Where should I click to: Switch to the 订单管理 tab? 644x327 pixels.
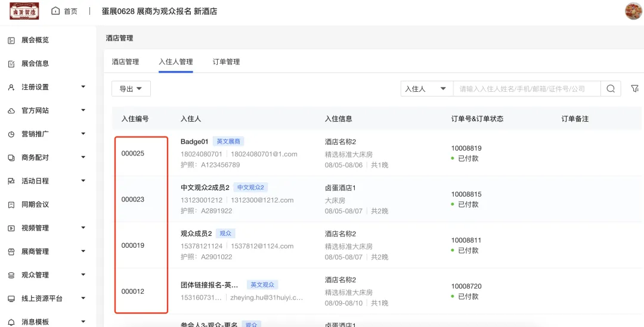pyautogui.click(x=226, y=62)
